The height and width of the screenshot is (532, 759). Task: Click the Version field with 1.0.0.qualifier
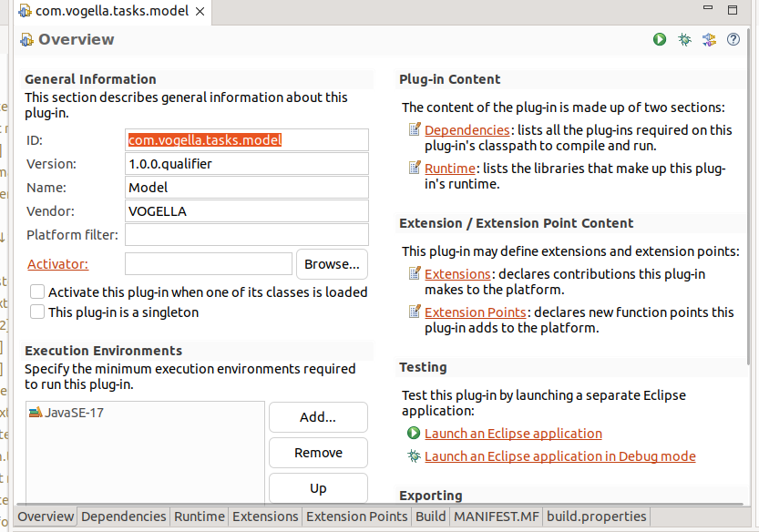[x=247, y=164]
